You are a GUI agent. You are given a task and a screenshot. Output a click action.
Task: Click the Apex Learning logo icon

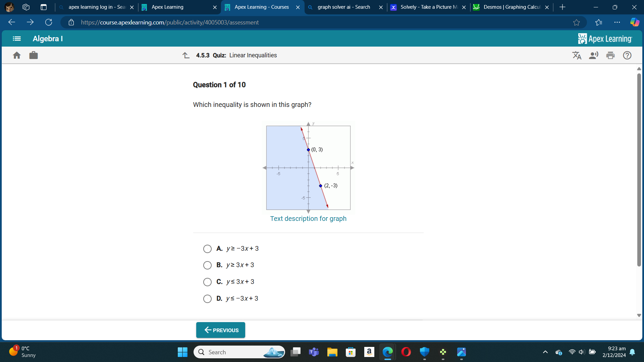click(x=581, y=39)
